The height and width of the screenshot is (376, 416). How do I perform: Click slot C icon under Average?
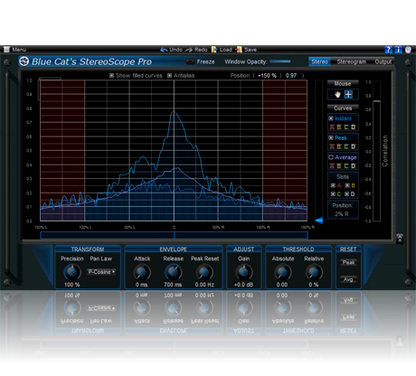point(346,166)
